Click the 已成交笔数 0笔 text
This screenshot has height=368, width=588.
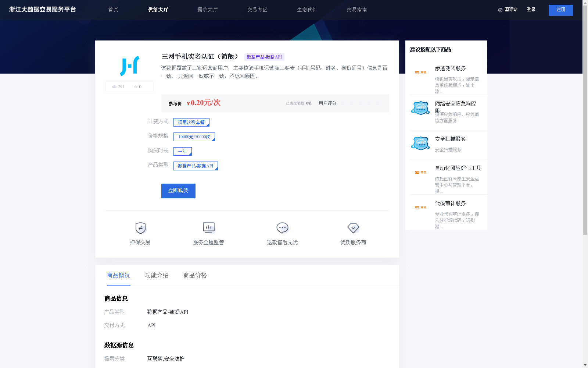[x=299, y=103]
